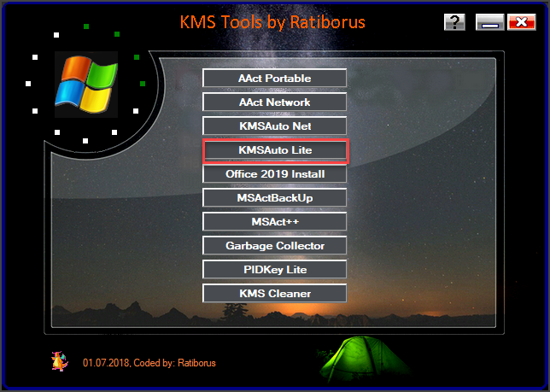Open Office 2019 Install
The width and height of the screenshot is (550, 392).
[x=274, y=174]
